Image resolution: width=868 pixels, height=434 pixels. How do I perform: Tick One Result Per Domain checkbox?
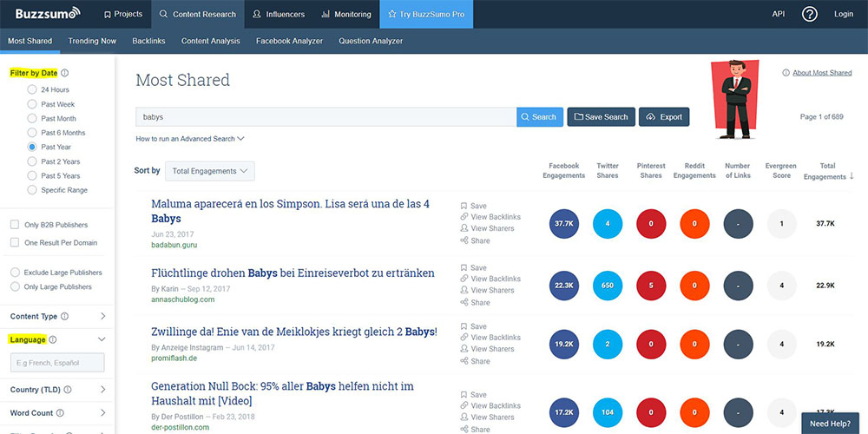coord(15,243)
